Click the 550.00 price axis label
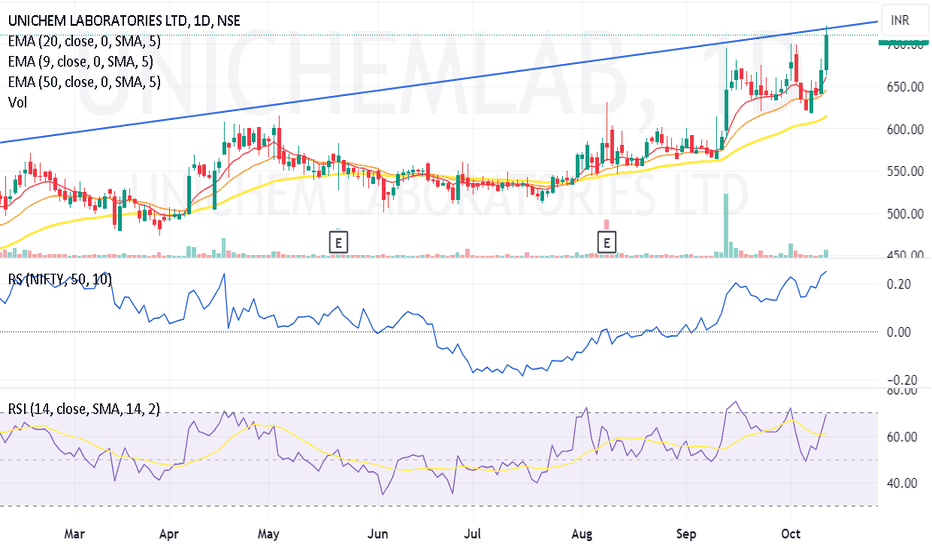This screenshot has width=932, height=550. click(x=905, y=171)
